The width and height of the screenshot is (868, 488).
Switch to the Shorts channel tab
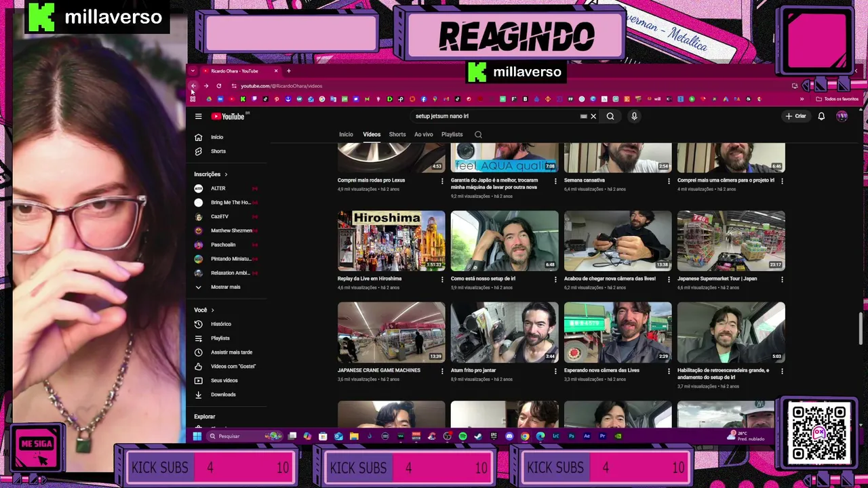tap(397, 135)
